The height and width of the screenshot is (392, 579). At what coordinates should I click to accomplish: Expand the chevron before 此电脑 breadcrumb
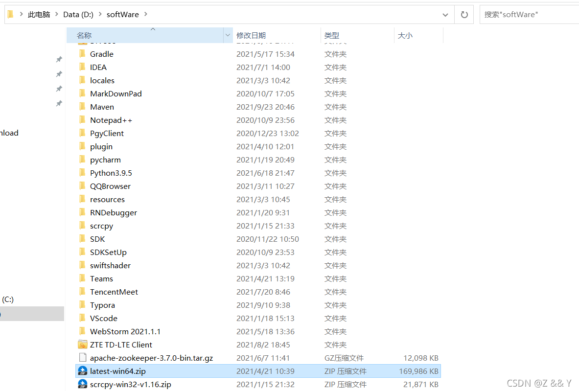pyautogui.click(x=21, y=14)
